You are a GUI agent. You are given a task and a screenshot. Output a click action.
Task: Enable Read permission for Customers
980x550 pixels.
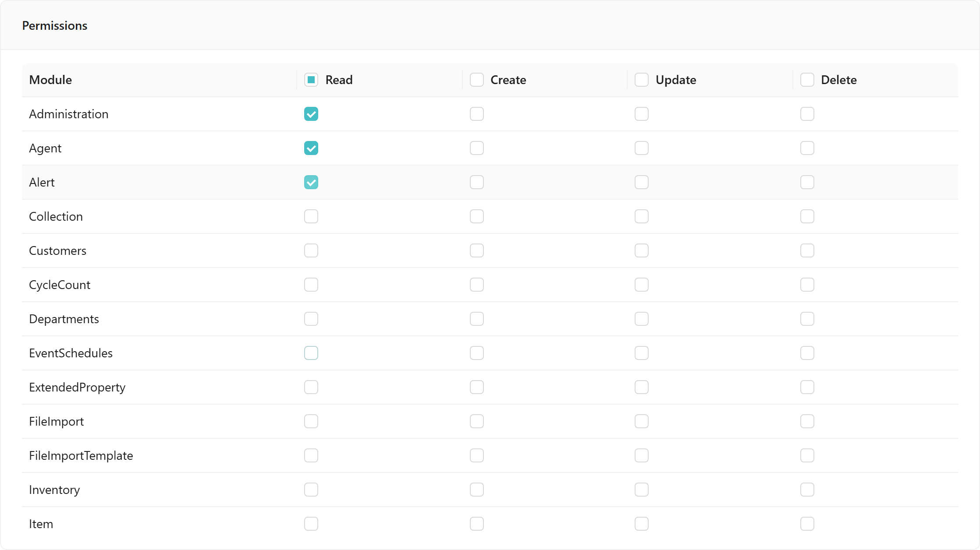(x=311, y=250)
